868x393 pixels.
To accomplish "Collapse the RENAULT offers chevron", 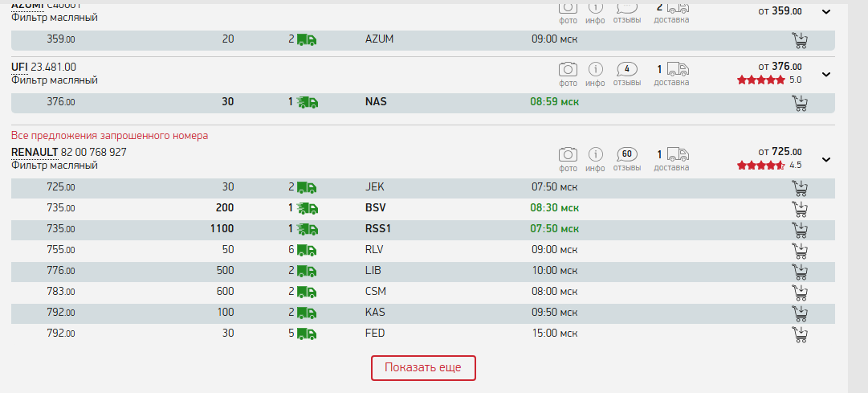I will 826,160.
